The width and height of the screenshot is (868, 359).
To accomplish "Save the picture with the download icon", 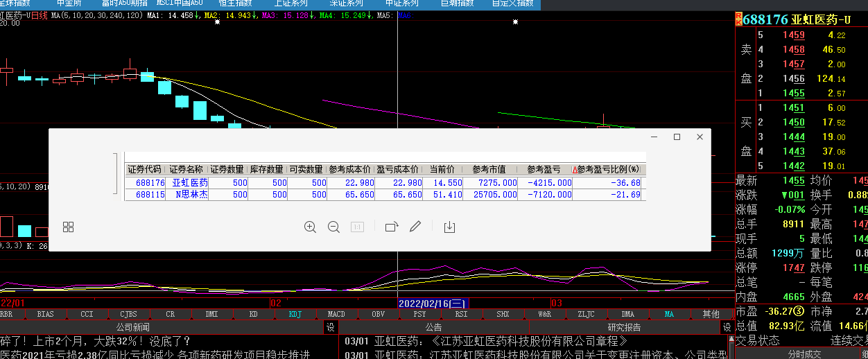I will click(x=449, y=227).
